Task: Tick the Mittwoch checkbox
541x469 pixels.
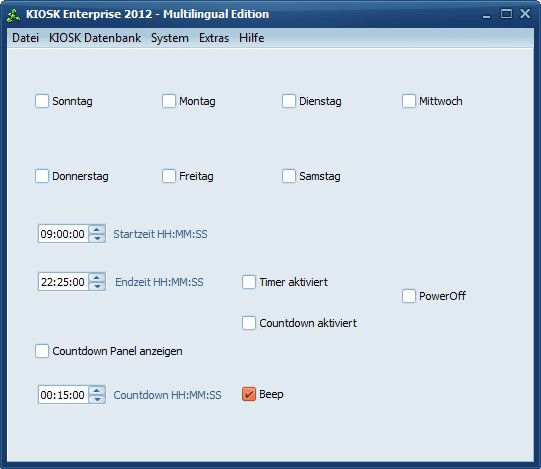Action: pos(409,101)
